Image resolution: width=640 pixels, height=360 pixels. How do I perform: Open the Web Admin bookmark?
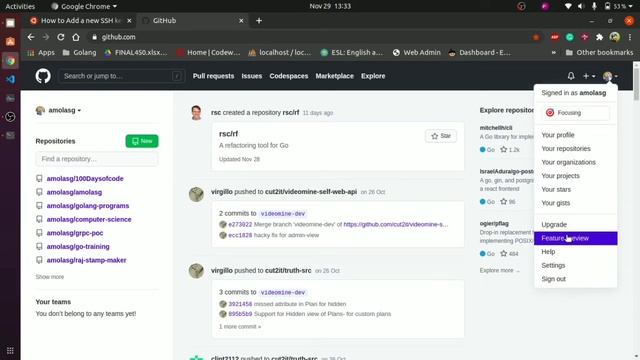(417, 53)
